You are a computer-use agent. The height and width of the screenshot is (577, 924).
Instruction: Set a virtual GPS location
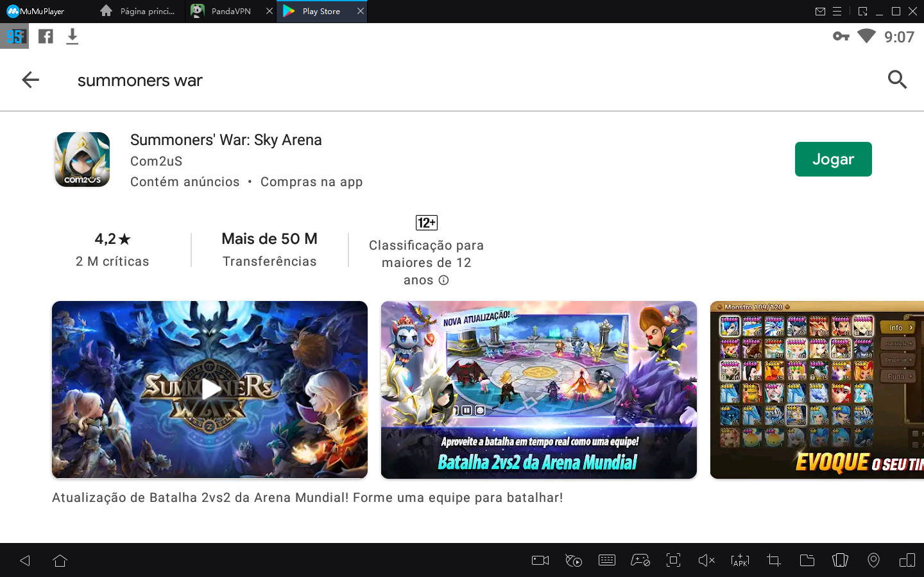click(x=873, y=560)
